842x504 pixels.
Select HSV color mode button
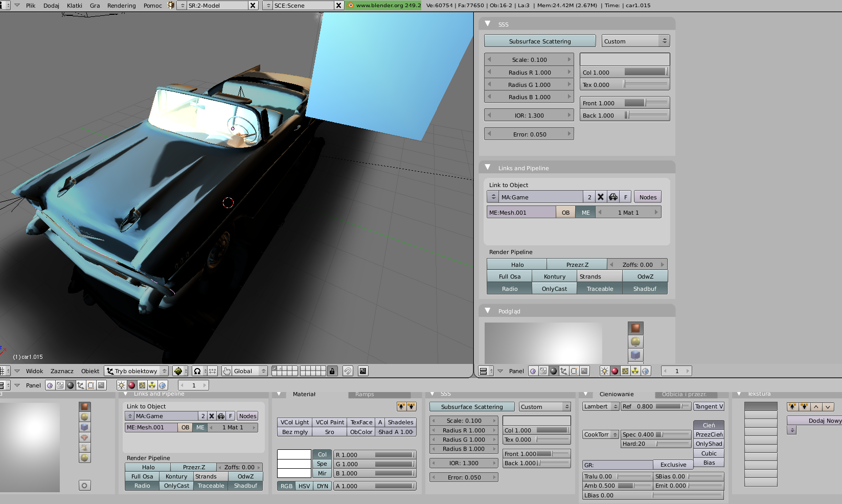pos(304,486)
